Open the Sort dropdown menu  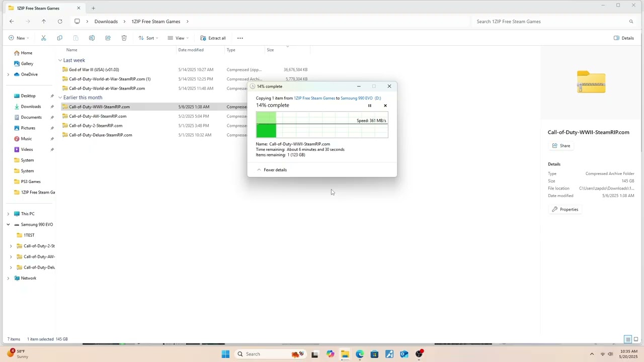[148, 38]
